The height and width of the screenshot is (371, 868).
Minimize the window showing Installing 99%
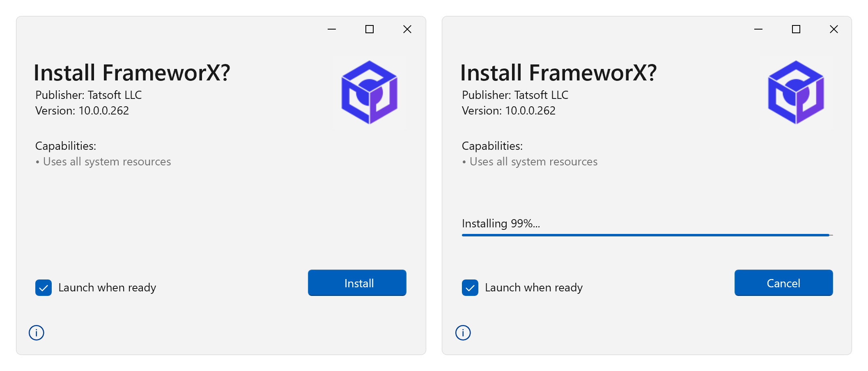point(758,29)
